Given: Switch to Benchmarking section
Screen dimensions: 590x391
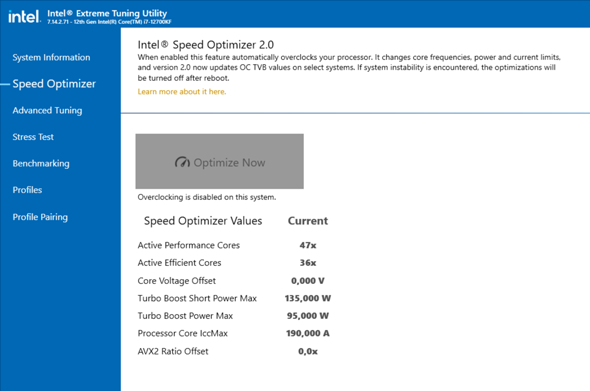Looking at the screenshot, I should (x=41, y=163).
